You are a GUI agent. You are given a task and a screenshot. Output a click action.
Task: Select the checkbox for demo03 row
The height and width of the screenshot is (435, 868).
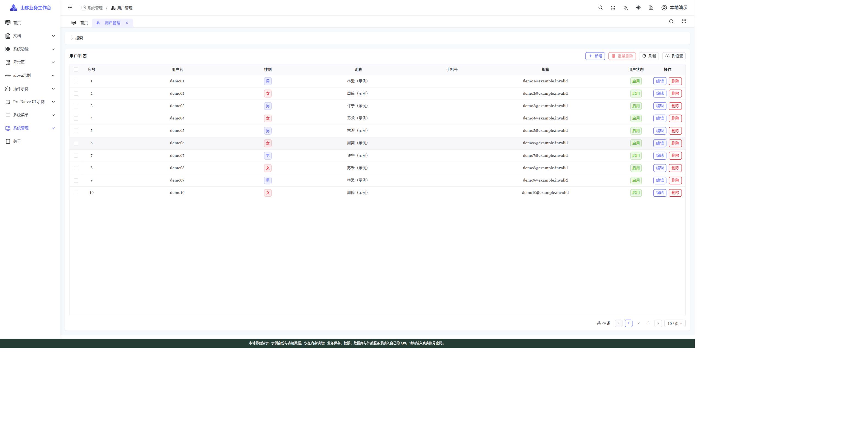coord(76,106)
